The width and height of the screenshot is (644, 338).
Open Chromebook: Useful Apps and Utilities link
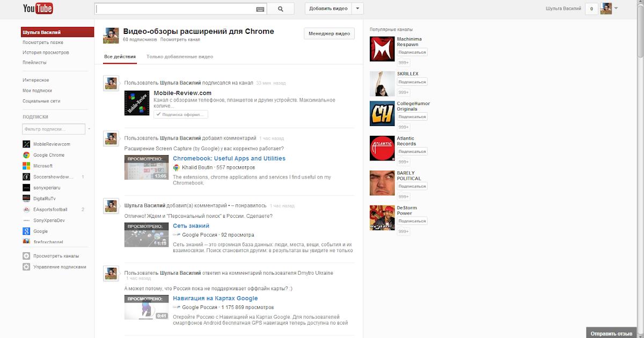[x=229, y=158]
